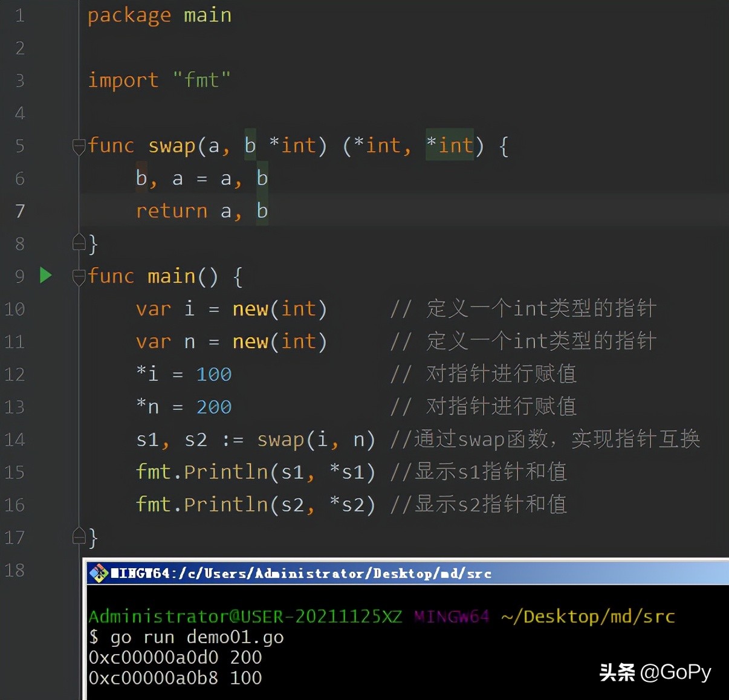Click the fold end marker on line 17
This screenshot has width=729, height=700.
click(79, 536)
